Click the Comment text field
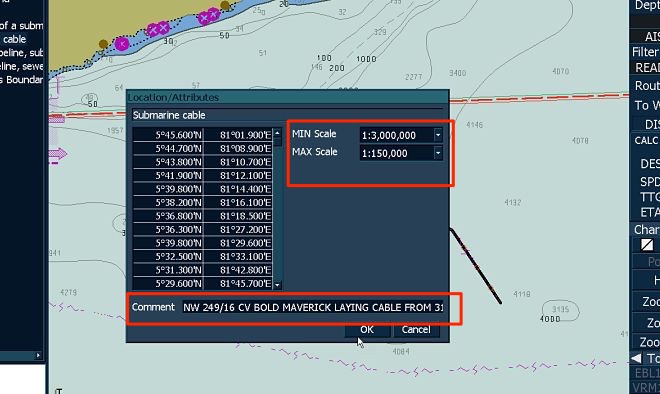 [312, 307]
